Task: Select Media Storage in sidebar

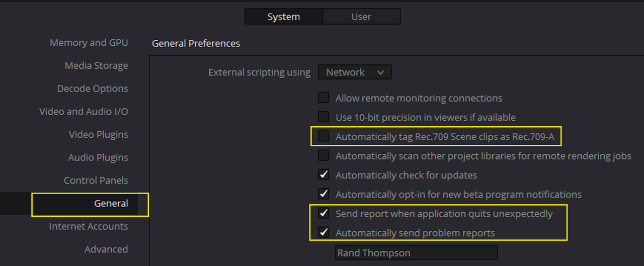Action: coord(96,66)
